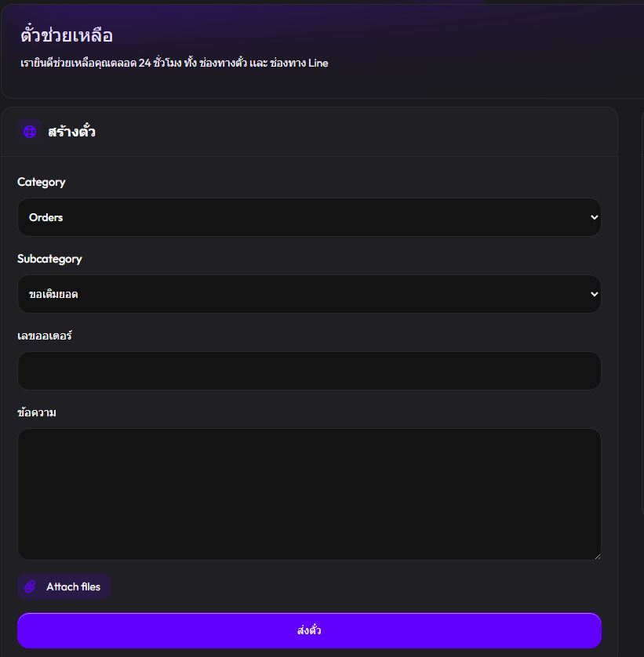
Task: Click the ข้อความ field label
Action: [x=37, y=412]
